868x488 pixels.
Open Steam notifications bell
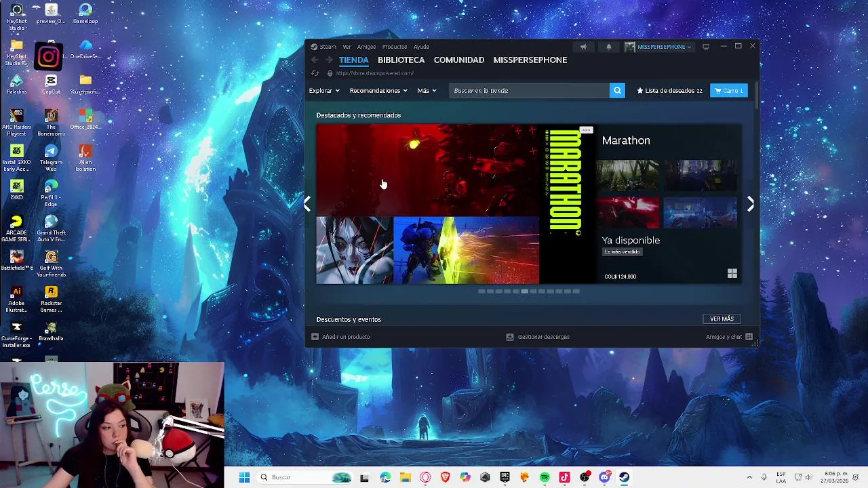[x=608, y=47]
